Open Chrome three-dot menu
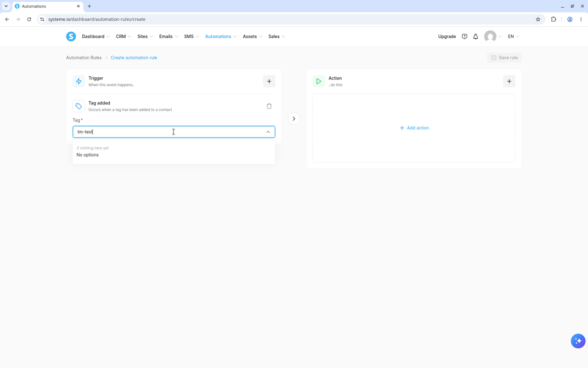Screen dimensions: 588x368 [x=581, y=19]
